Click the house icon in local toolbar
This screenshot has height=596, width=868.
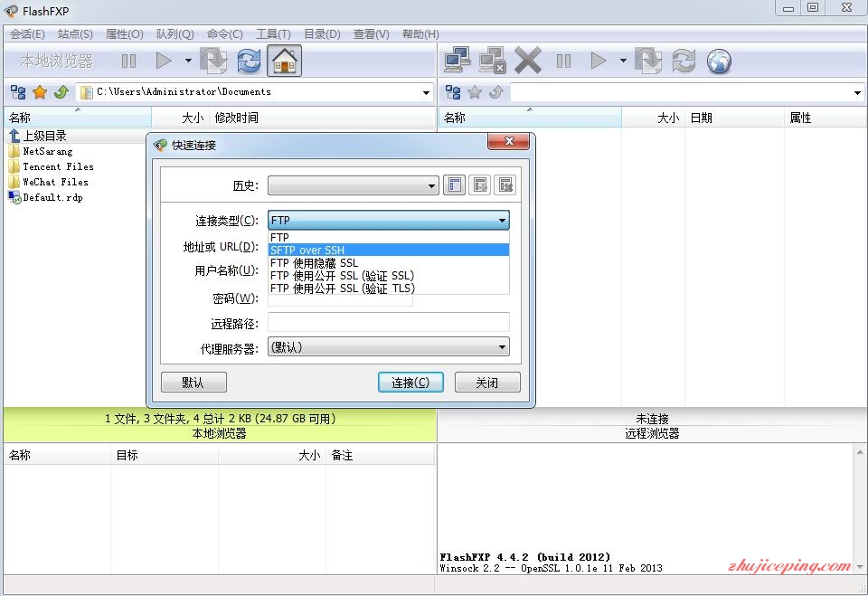(x=285, y=61)
